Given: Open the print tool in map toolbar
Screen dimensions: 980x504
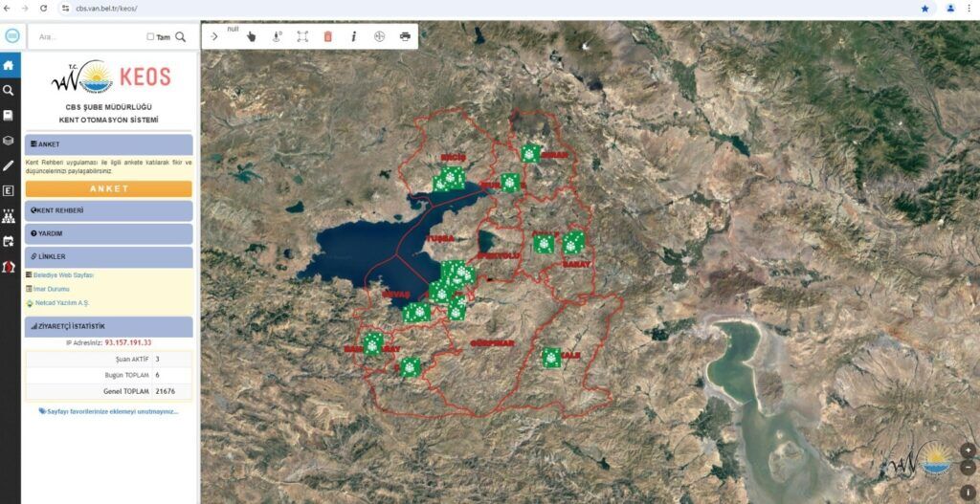Looking at the screenshot, I should pyautogui.click(x=405, y=36).
